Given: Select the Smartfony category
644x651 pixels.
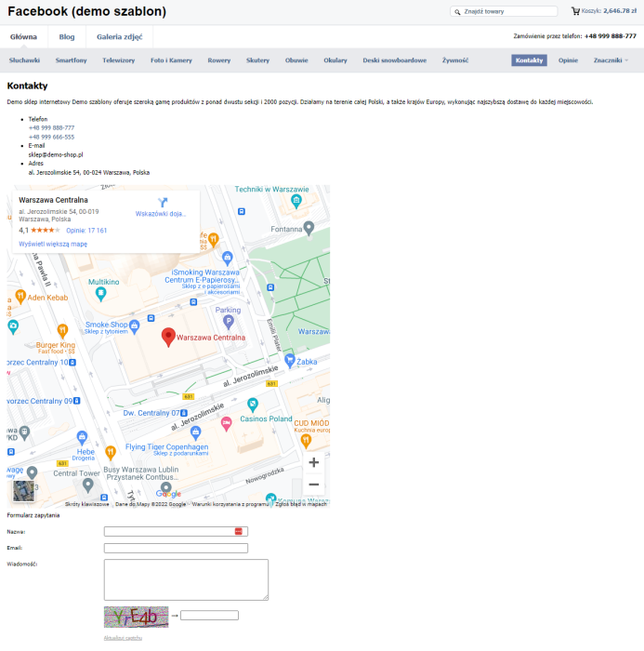Looking at the screenshot, I should (x=72, y=60).
